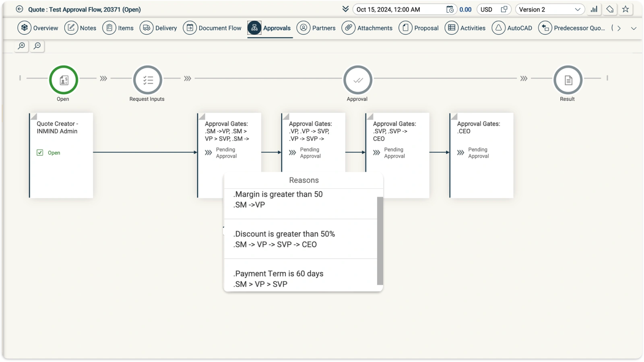Mark quote as favorite with star icon
644x362 pixels.
pyautogui.click(x=625, y=9)
